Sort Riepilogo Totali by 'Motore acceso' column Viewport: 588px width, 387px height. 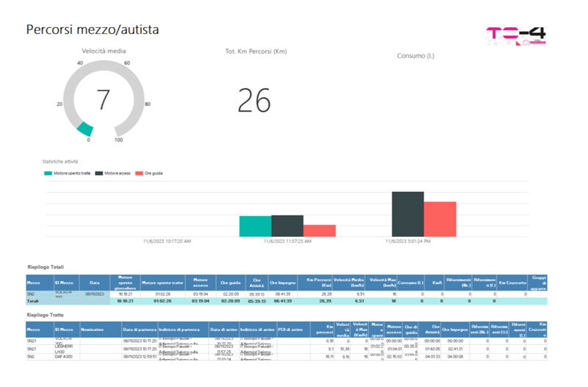click(201, 282)
